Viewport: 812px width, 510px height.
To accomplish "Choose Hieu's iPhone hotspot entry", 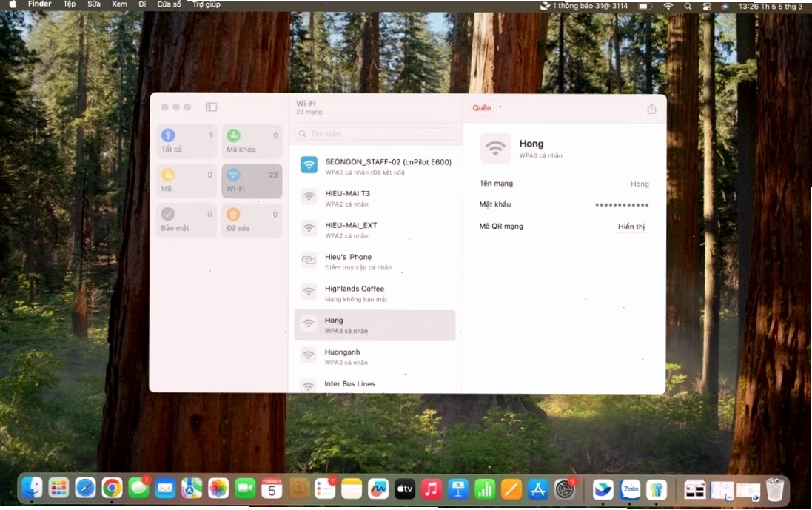I will pos(375,261).
